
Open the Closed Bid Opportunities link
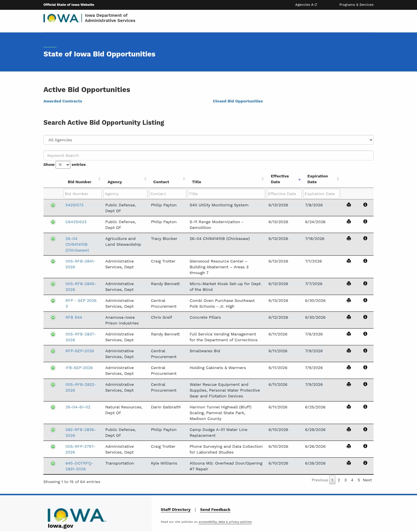click(x=238, y=101)
